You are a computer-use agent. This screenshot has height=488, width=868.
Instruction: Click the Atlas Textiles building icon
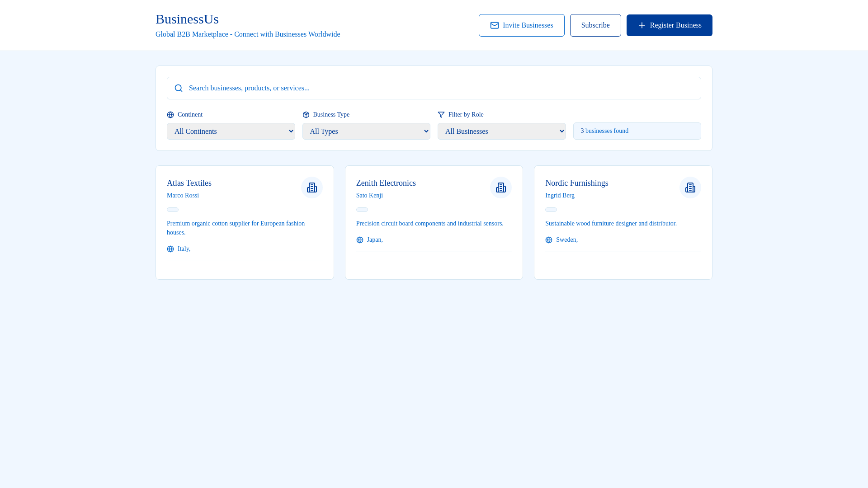[x=312, y=188]
